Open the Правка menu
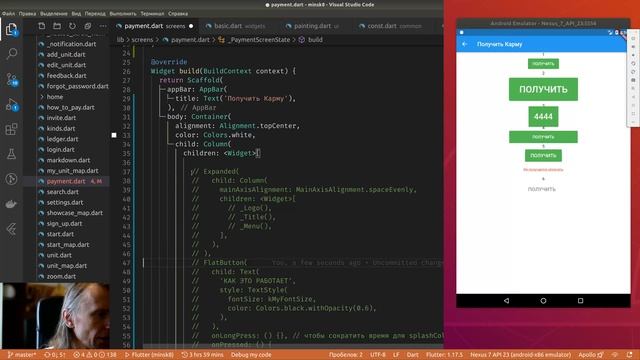This screenshot has height=360, width=640. [27, 13]
